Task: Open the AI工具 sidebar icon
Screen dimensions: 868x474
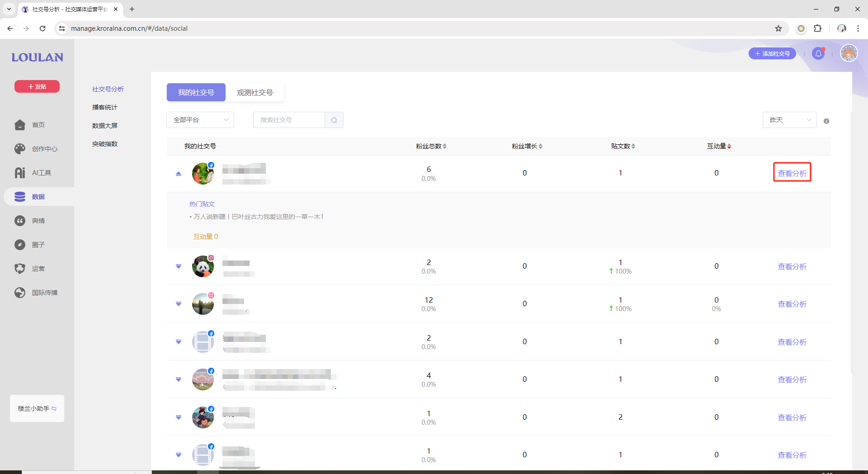Action: pos(20,173)
